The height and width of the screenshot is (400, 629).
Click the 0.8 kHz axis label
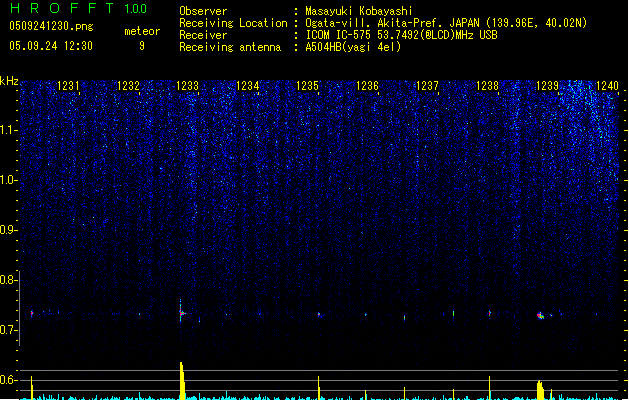[9, 280]
